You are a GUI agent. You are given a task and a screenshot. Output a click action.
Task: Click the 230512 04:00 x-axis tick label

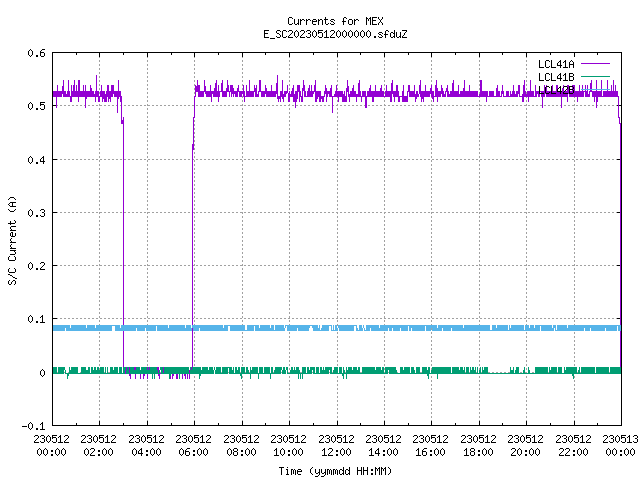click(x=146, y=446)
